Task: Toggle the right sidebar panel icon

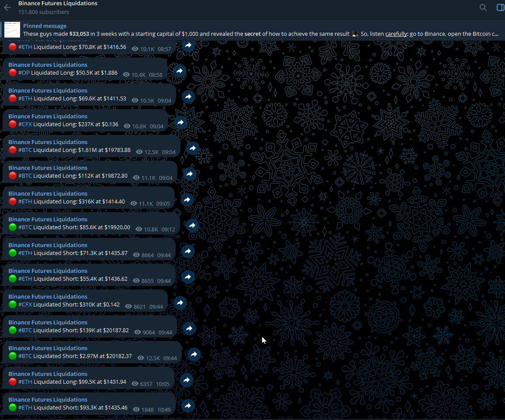Action: point(501,7)
